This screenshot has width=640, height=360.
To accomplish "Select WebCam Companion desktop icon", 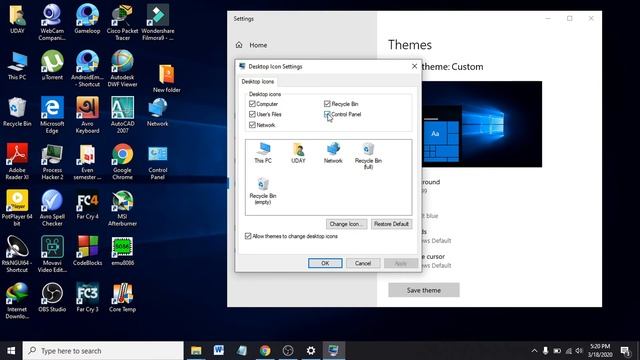I will pyautogui.click(x=52, y=22).
